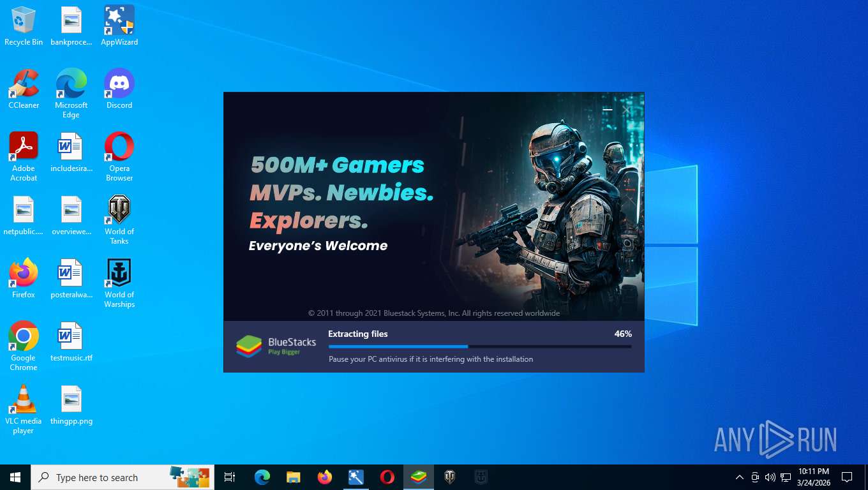Switch to AppWizard in the taskbar

pyautogui.click(x=355, y=477)
